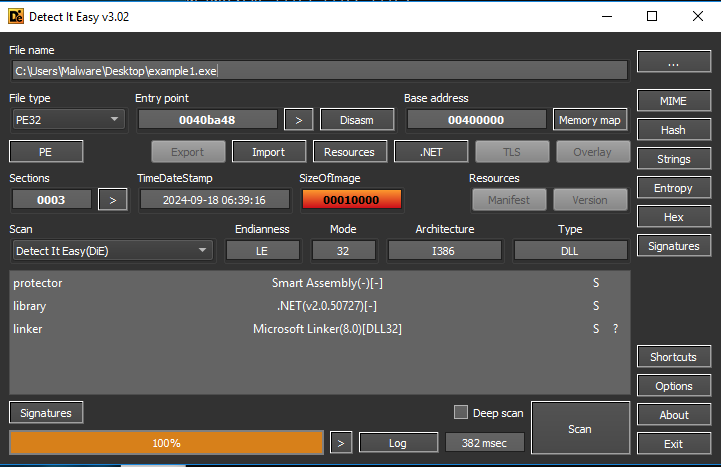Open the Options dialog
Image resolution: width=721 pixels, height=467 pixels.
(674, 386)
